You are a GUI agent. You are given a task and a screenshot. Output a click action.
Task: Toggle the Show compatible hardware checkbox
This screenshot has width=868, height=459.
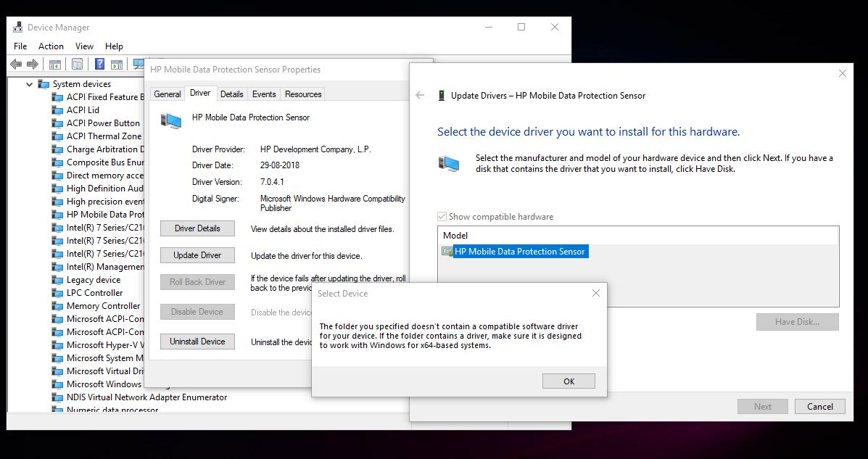[442, 216]
